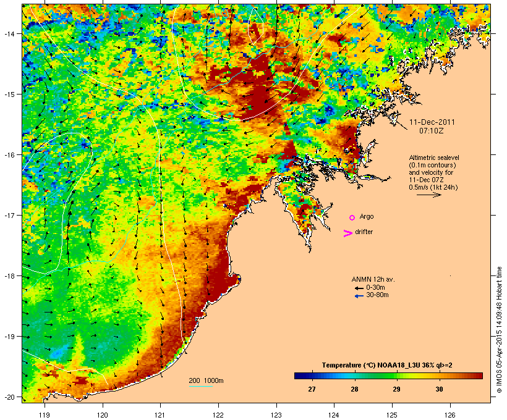Click the '(0.1m contours)' caption line
Screen dimensions: 507x420
point(432,165)
